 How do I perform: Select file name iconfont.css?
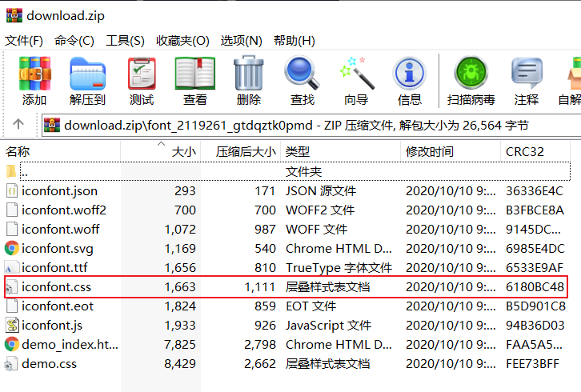tap(56, 286)
